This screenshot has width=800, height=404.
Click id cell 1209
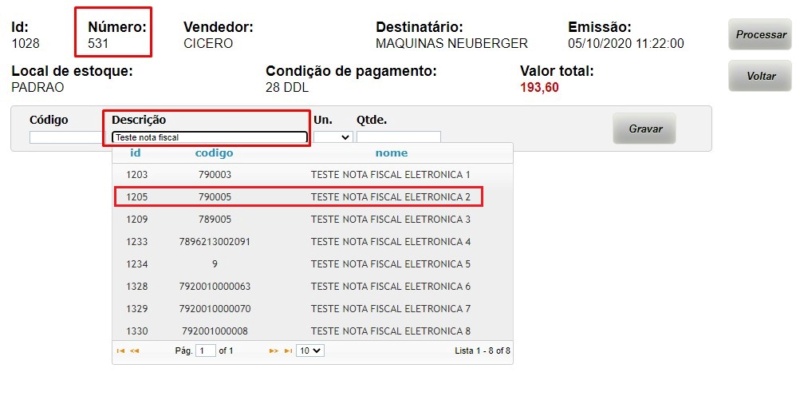pos(137,219)
